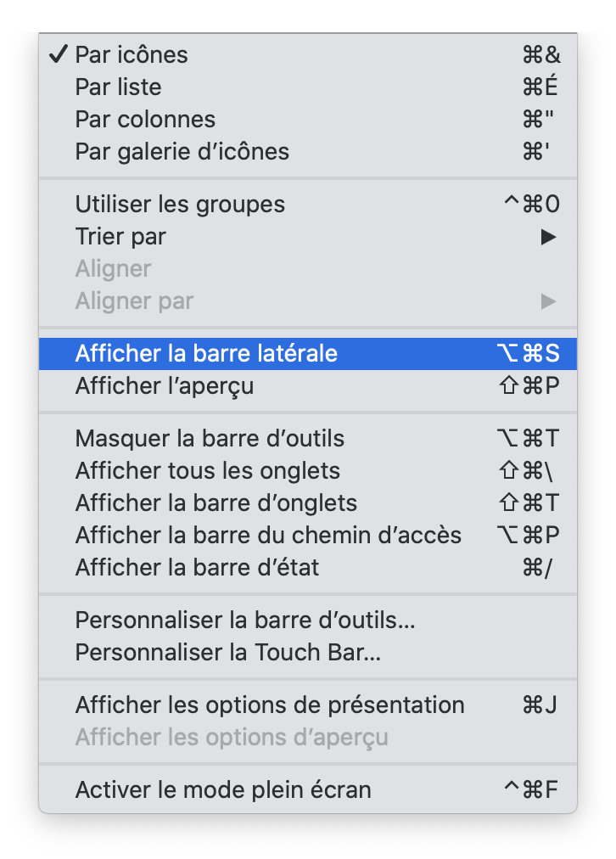This screenshot has height=859, width=616.
Task: Click the arrow next to 'Trier par'
Action: pos(548,237)
